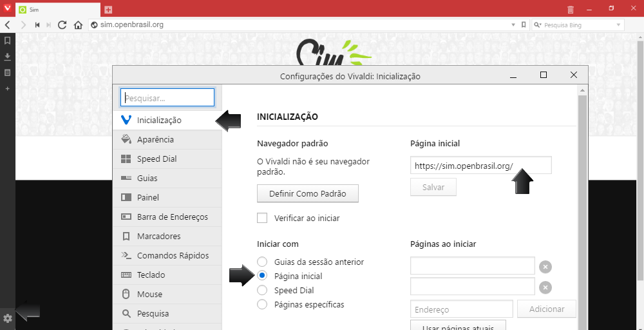
Task: Click the Endereço input field
Action: 462,309
